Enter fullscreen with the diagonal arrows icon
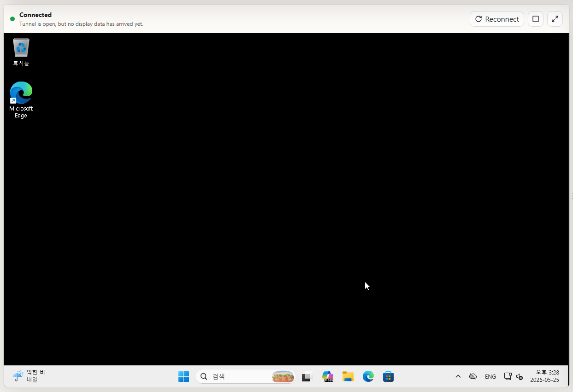Image resolution: width=573 pixels, height=392 pixels. point(555,19)
